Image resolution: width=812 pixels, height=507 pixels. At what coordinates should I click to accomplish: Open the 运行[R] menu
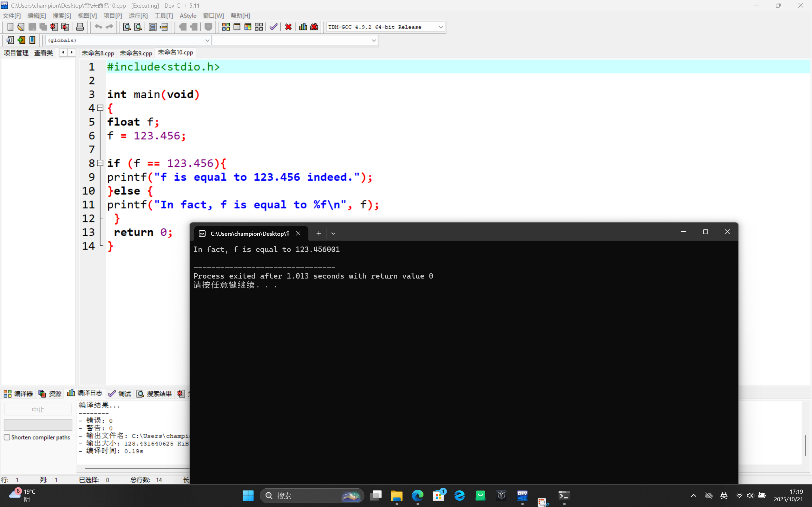coord(138,16)
